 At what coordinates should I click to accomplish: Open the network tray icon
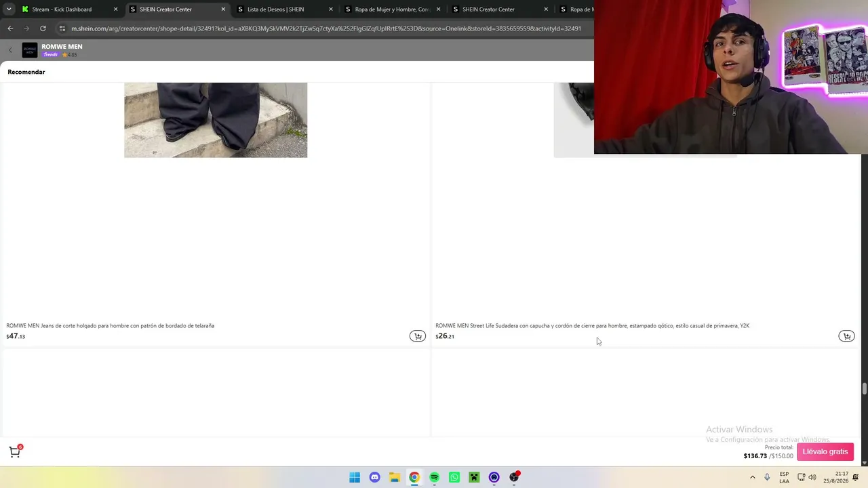801,477
